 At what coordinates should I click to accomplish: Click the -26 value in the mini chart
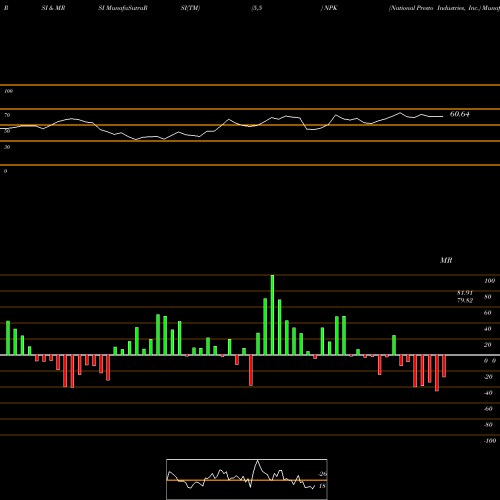coord(323,474)
